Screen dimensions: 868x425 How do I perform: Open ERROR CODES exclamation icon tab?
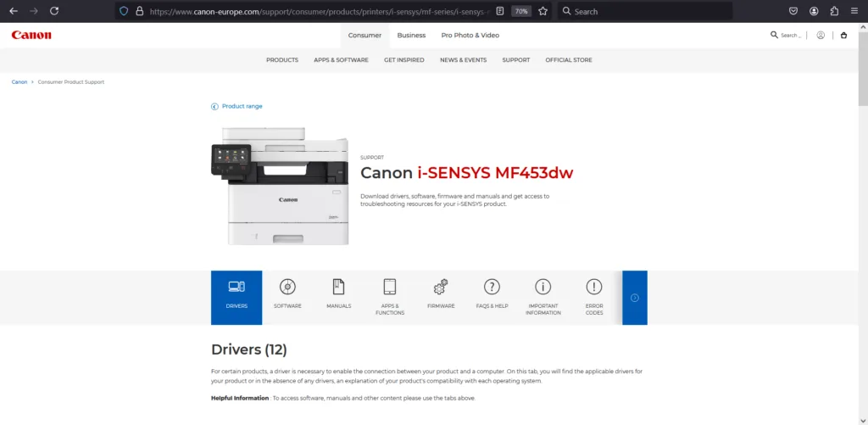click(x=594, y=298)
